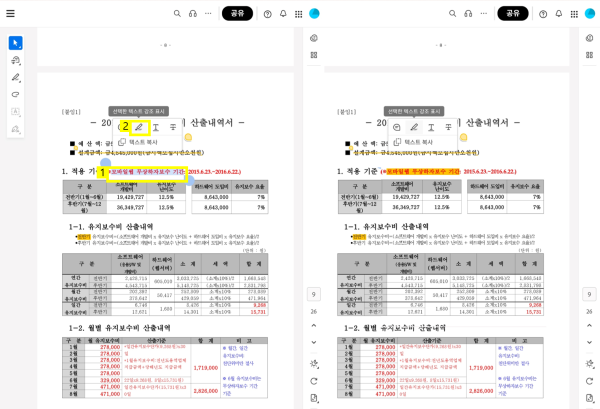
Task: Open the hamburger menu in the left viewer
Action: click(10, 14)
